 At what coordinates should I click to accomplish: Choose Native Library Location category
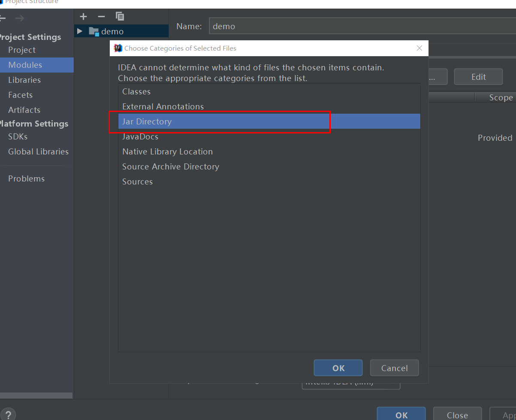tap(269, 151)
